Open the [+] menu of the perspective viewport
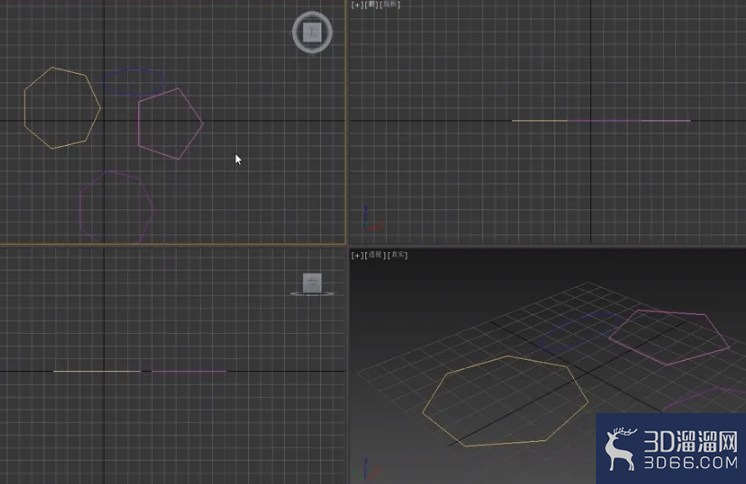The height and width of the screenshot is (484, 746). (357, 255)
